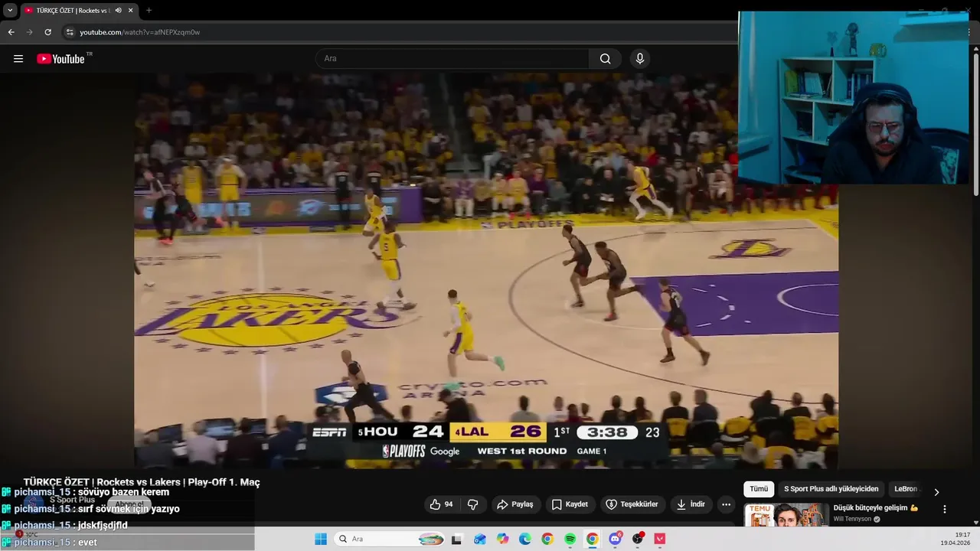Click the 'TÜRKÇE ÖZET | Rockets vs Lakers' video title
Screen dimensions: 980x551
[x=142, y=482]
